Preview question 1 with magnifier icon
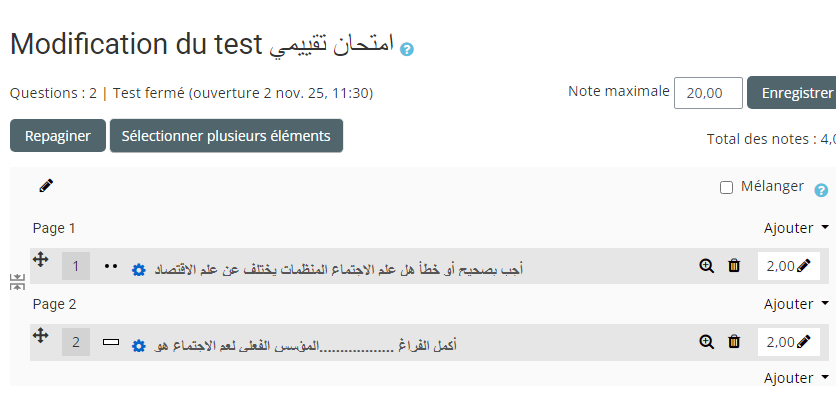This screenshot has width=836, height=420. [x=707, y=266]
